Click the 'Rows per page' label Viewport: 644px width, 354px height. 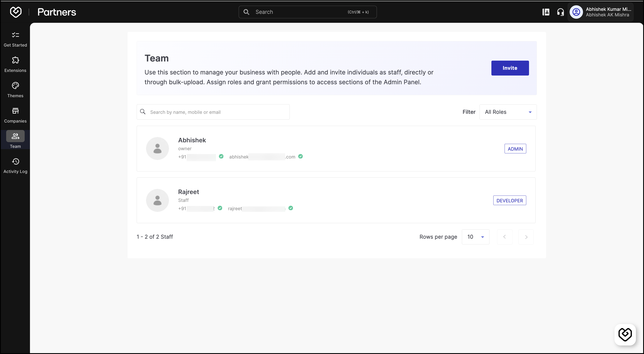pyautogui.click(x=438, y=237)
